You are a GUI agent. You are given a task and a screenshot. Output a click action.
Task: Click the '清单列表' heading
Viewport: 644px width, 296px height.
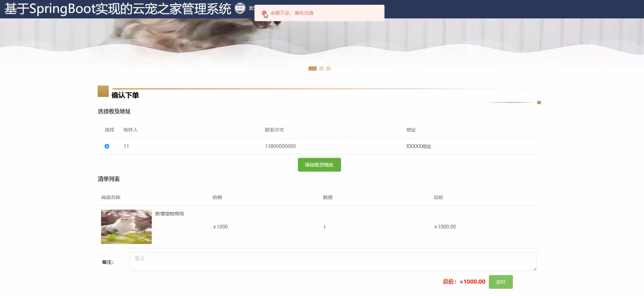(109, 179)
